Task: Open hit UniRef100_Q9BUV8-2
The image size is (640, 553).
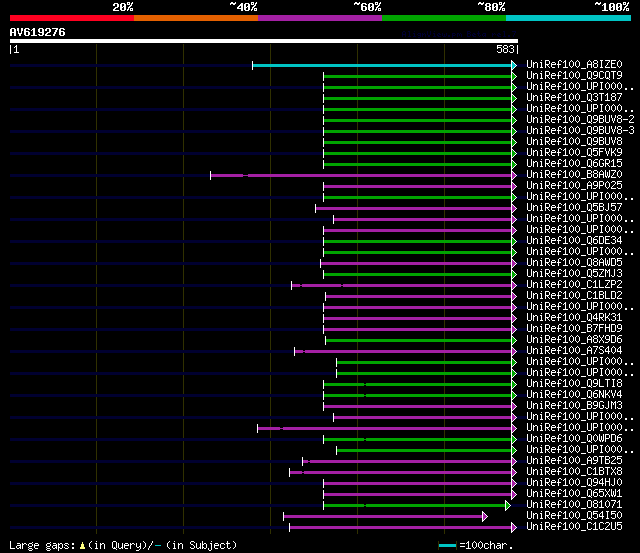Action: point(580,120)
